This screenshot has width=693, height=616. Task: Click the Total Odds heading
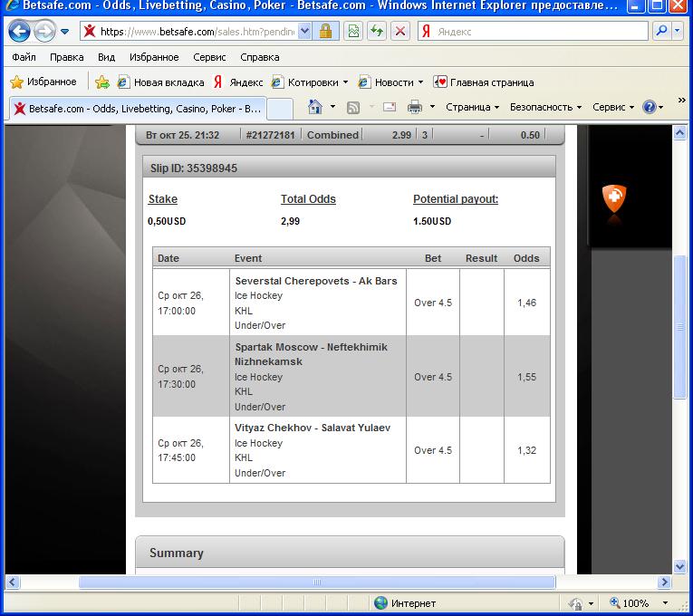308,199
